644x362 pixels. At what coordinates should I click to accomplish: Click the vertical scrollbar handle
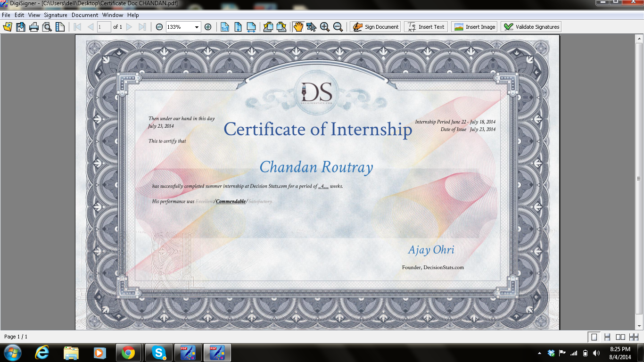pos(639,179)
